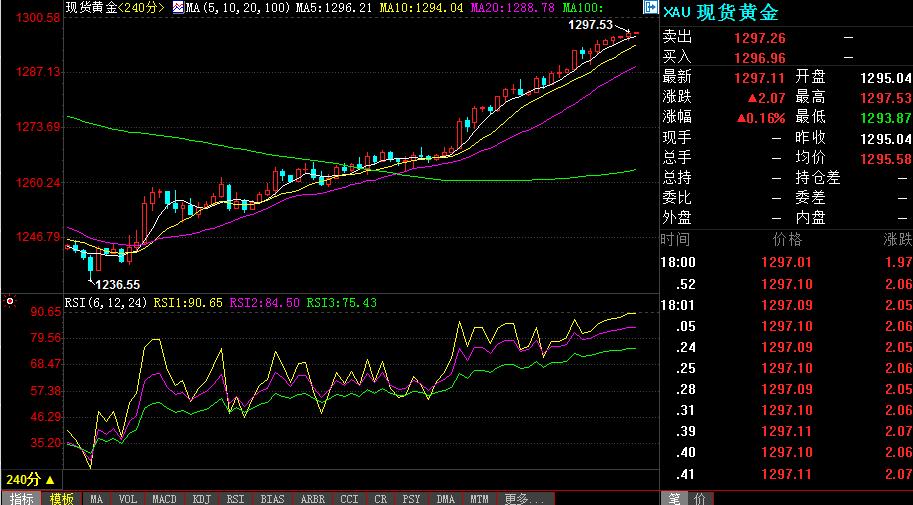Click the MA(5,10,20,100) parameter label

pyautogui.click(x=239, y=8)
